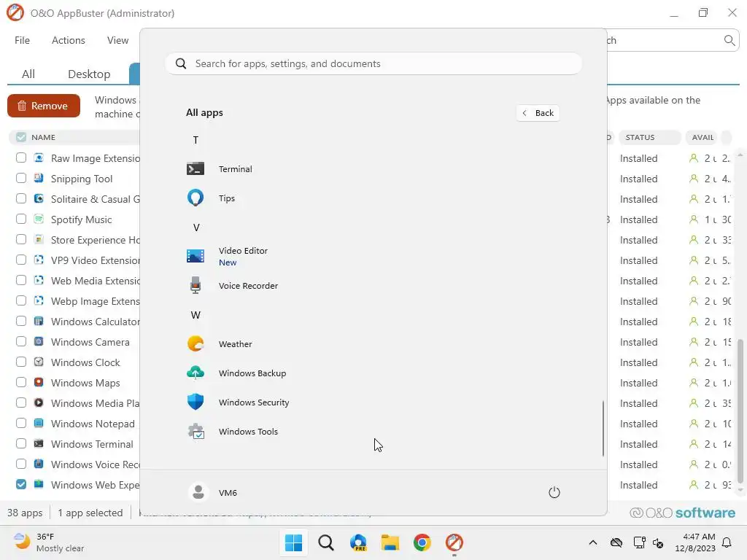This screenshot has width=747, height=560.
Task: Open the VM6 user account menu
Action: tap(213, 492)
